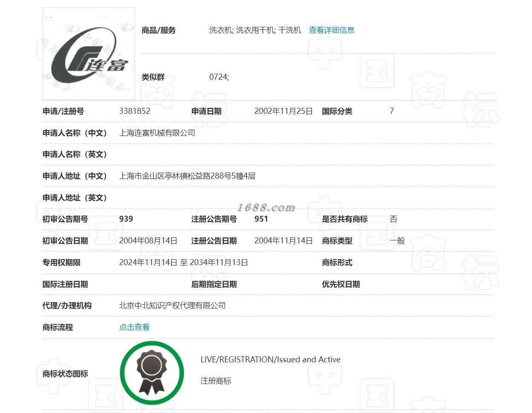This screenshot has width=532, height=413.
Task: Click the 类似群 label
Action: coord(153,77)
